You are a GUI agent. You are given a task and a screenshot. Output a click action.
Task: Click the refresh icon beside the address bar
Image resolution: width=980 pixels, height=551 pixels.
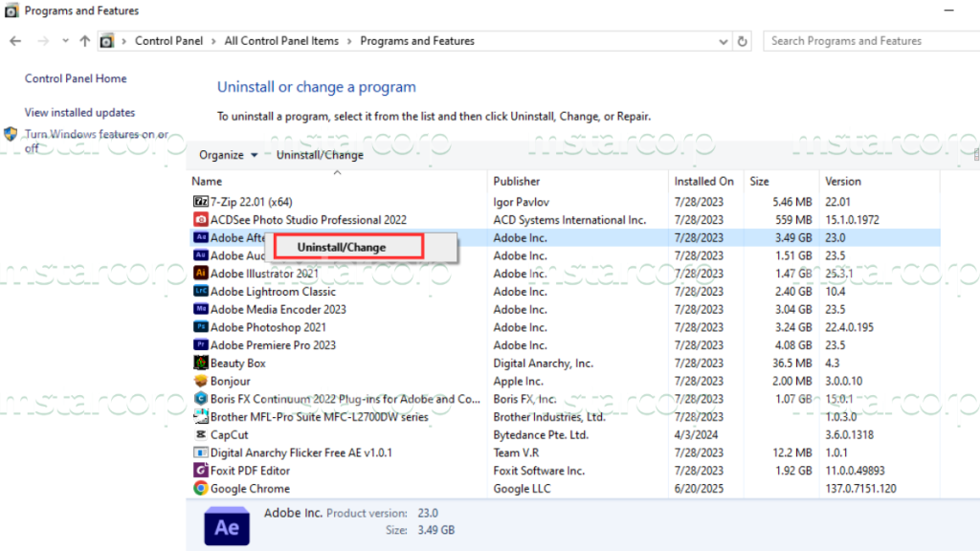tap(744, 41)
